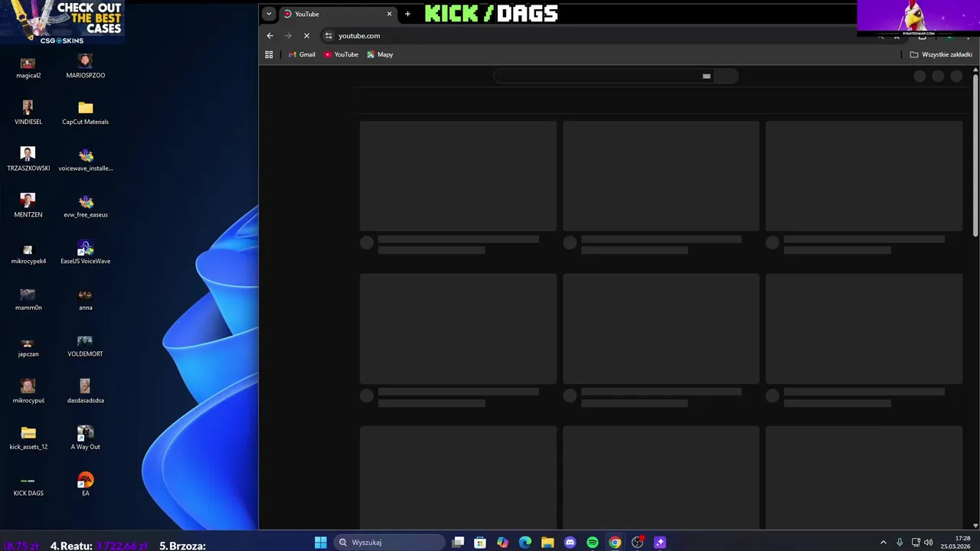Image resolution: width=980 pixels, height=551 pixels.
Task: Open the magical2 desktop shortcut
Action: tap(28, 67)
